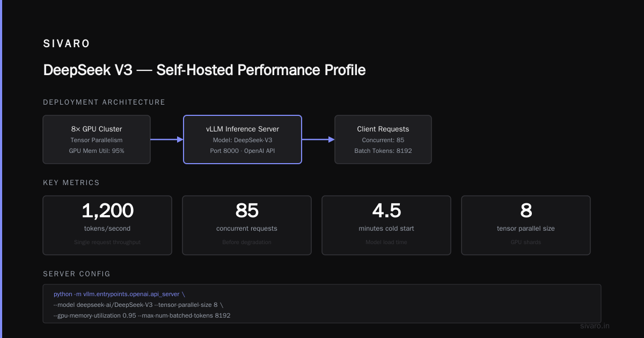Click the 8 tensor parallel metric value
The width and height of the screenshot is (644, 338).
pos(526,211)
